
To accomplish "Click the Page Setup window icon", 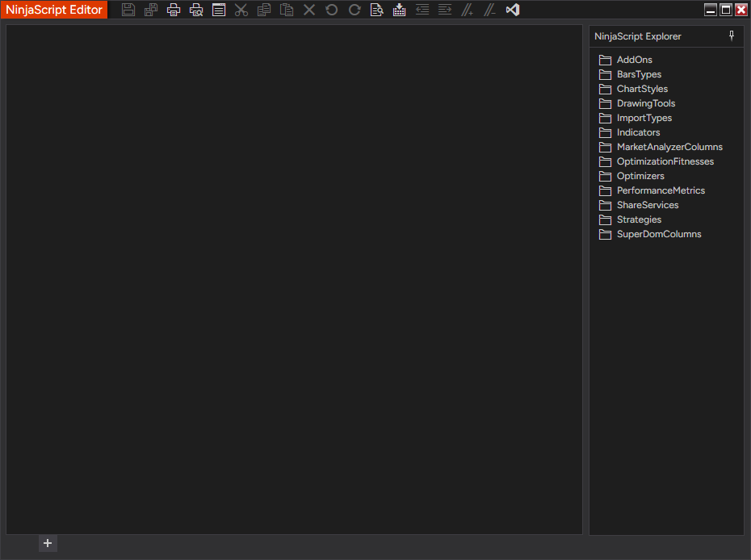I will (x=219, y=10).
